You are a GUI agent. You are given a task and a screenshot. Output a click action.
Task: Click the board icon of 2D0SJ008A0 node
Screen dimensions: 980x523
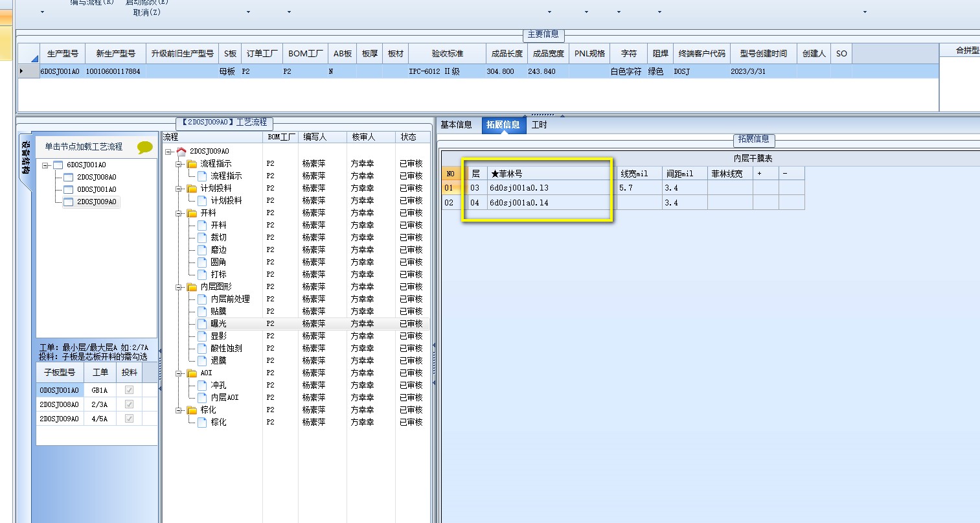tap(68, 178)
